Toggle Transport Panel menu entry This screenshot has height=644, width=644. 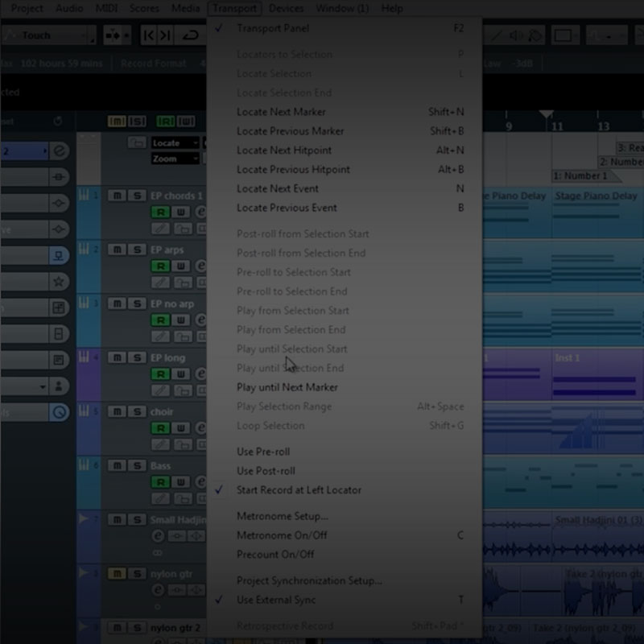345,28
